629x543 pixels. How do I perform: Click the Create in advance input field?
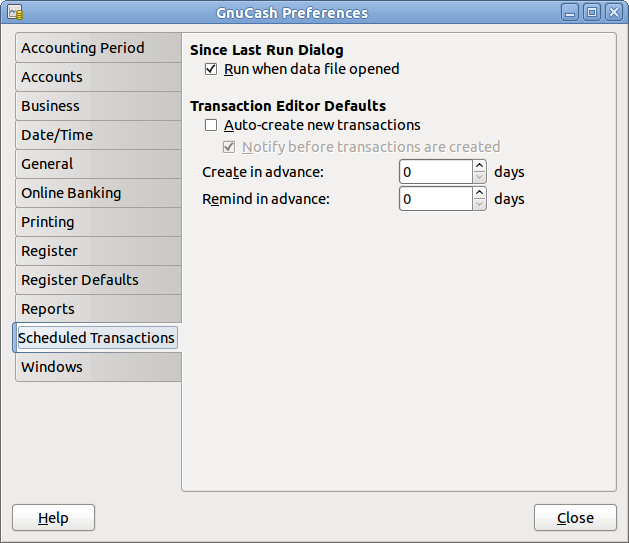tap(435, 172)
